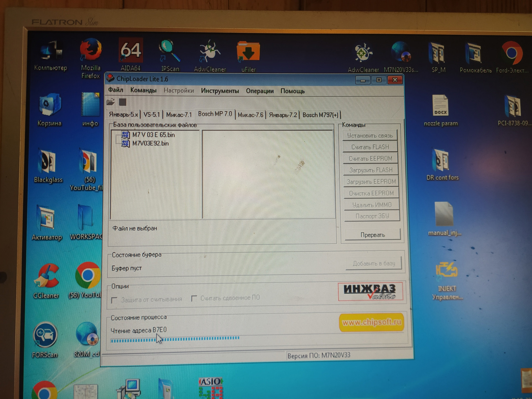Screen dimensions: 532x399
Task: Open the Команды menu
Action: 143,90
